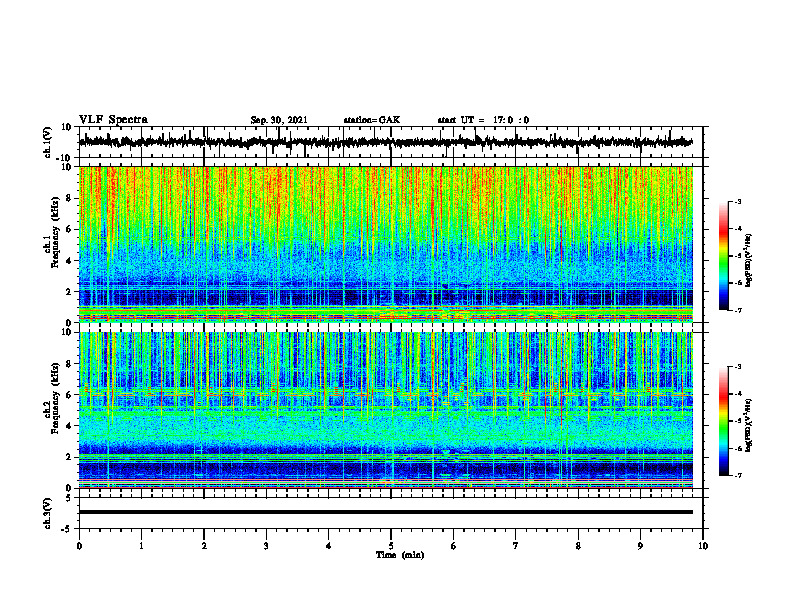Click the time-axis tick label "5"
Image resolution: width=792 pixels, height=612 pixels.
391,546
